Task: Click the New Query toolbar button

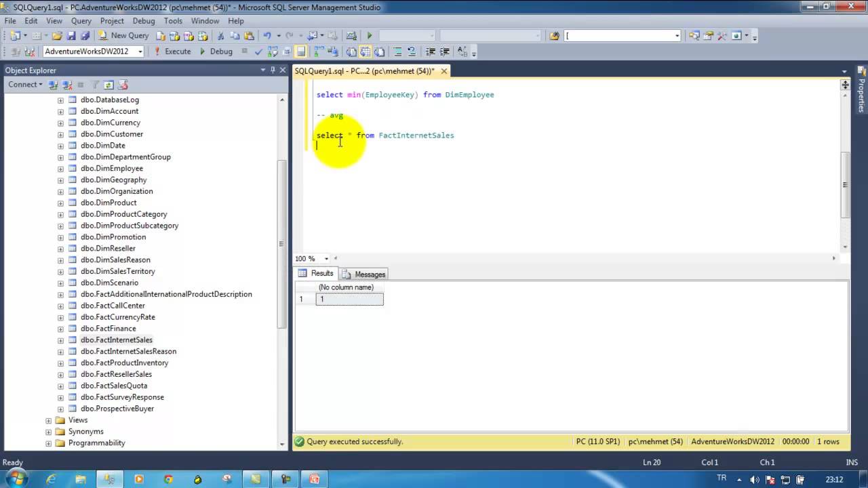Action: click(123, 35)
